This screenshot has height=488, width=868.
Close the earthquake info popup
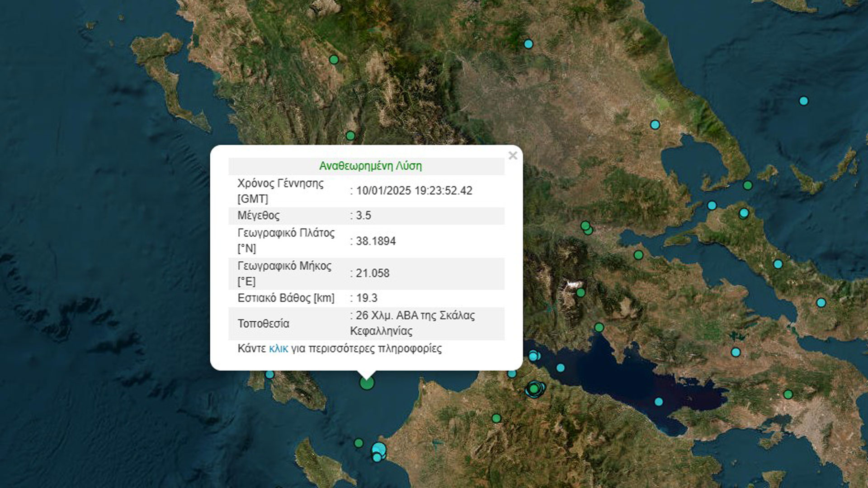pos(512,156)
